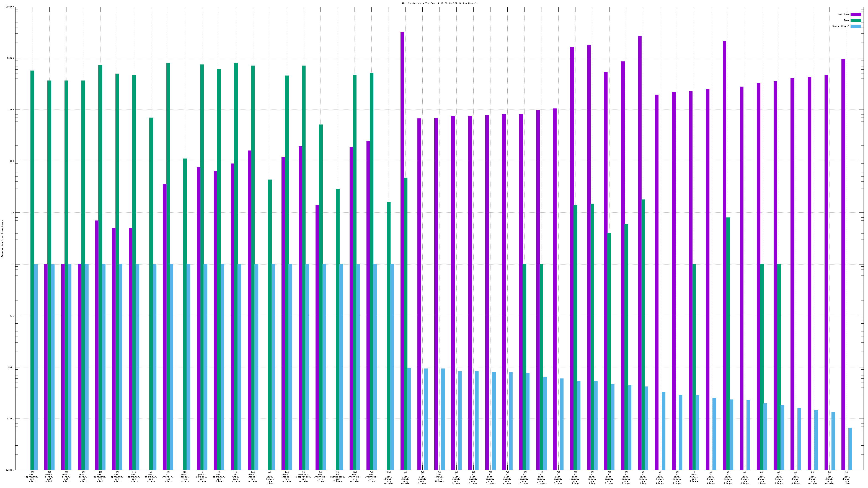Click the blue Score (0..1) legend swatch
Viewport: 868px width, 488px height.
(x=856, y=26)
